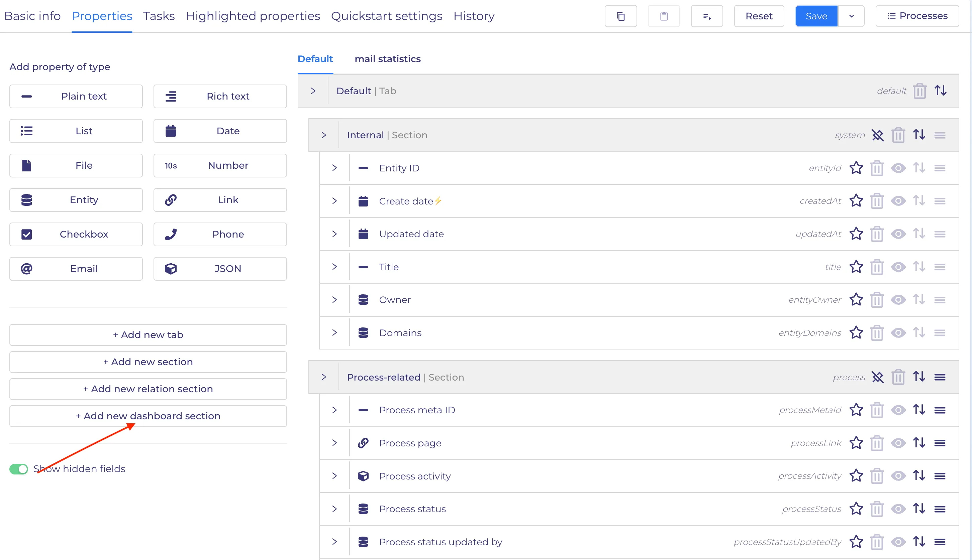The width and height of the screenshot is (972, 560).
Task: Click drag handle of Process page row
Action: coord(940,443)
